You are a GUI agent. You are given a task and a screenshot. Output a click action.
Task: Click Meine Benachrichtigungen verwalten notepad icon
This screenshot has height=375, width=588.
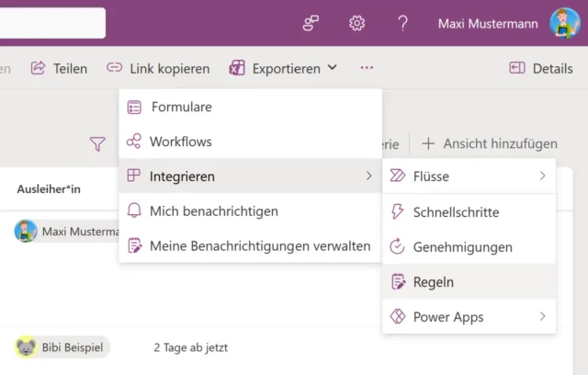click(135, 245)
